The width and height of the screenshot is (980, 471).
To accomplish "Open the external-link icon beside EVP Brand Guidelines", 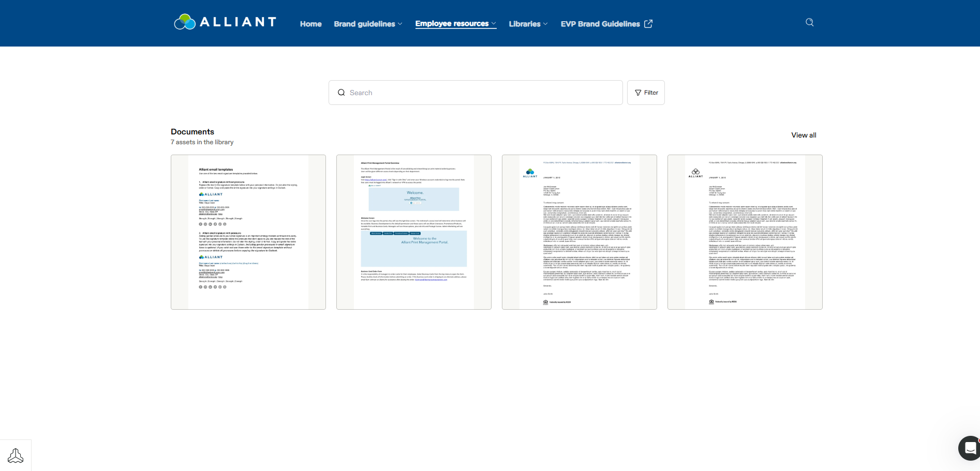I will pos(648,24).
